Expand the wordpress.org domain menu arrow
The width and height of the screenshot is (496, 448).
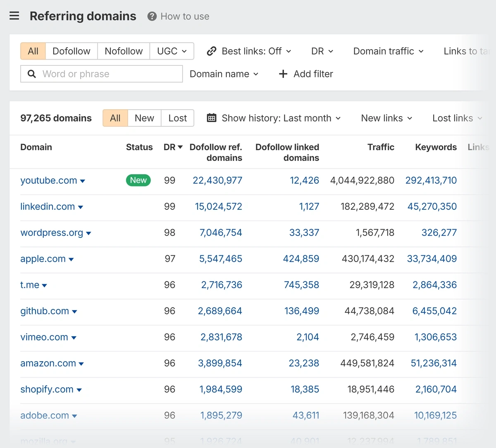[88, 233]
